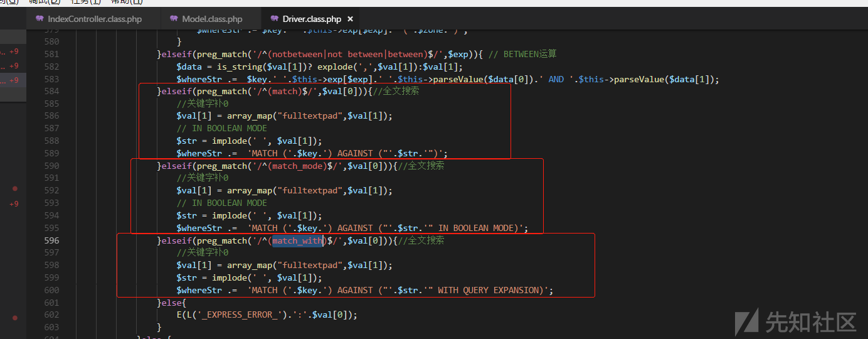Click '$str' variable on line 594
This screenshot has height=339, width=868.
187,216
